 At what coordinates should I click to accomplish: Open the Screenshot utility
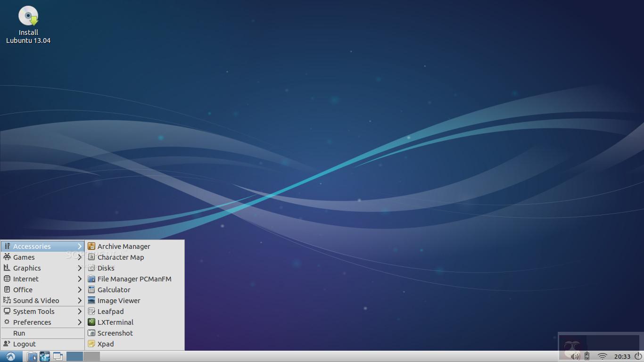115,333
